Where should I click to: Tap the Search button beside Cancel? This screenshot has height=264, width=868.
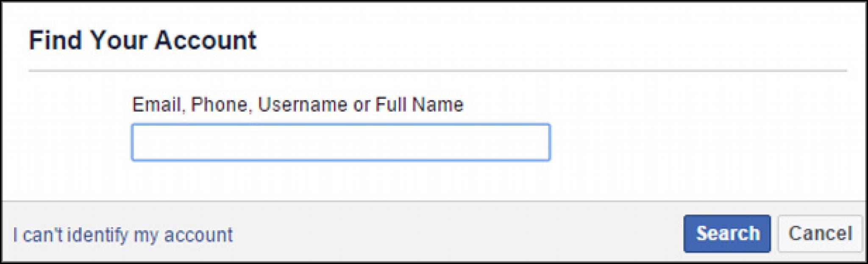coord(727,234)
